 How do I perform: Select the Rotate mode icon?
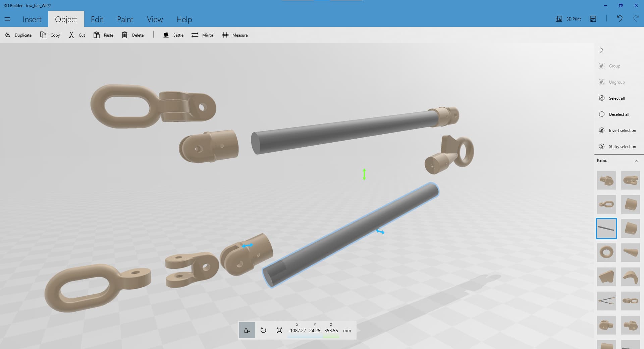(x=263, y=330)
